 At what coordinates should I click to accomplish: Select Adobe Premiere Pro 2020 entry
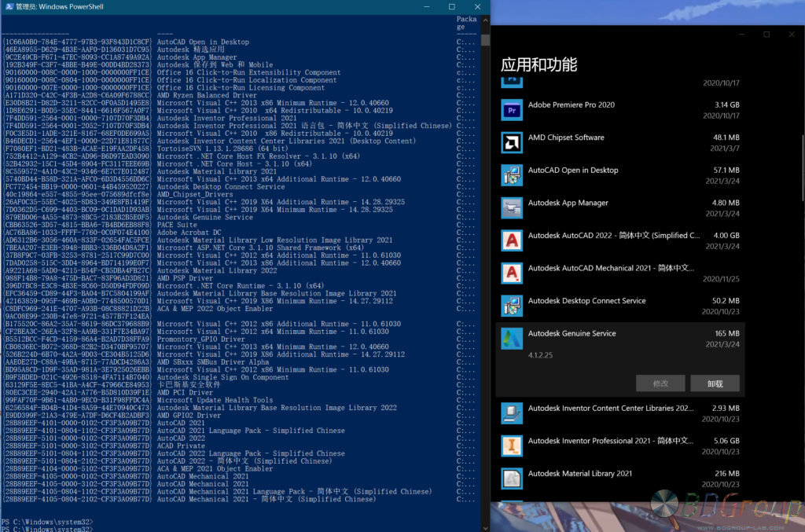pyautogui.click(x=620, y=110)
